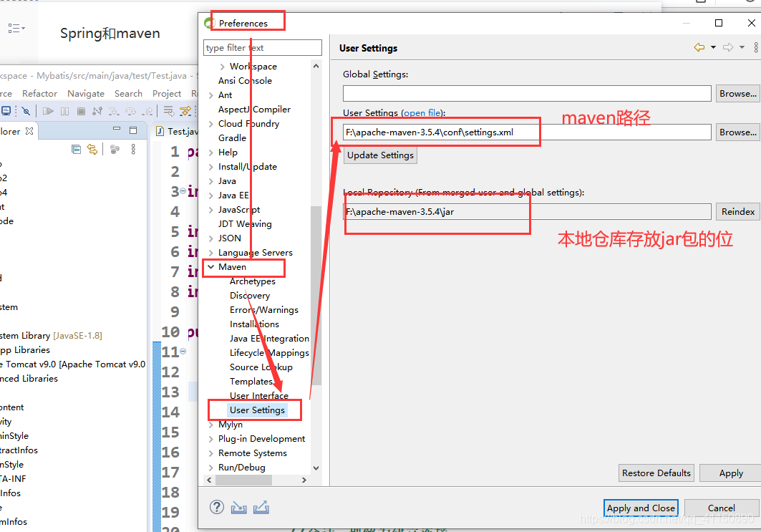This screenshot has width=761, height=532.
Task: Click the type filter text field
Action: pos(263,47)
